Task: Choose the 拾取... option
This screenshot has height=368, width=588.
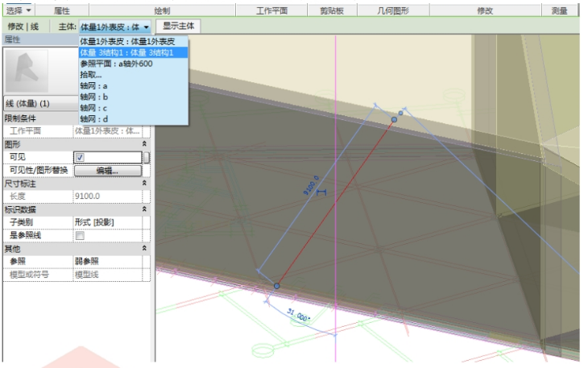Action: (133, 75)
